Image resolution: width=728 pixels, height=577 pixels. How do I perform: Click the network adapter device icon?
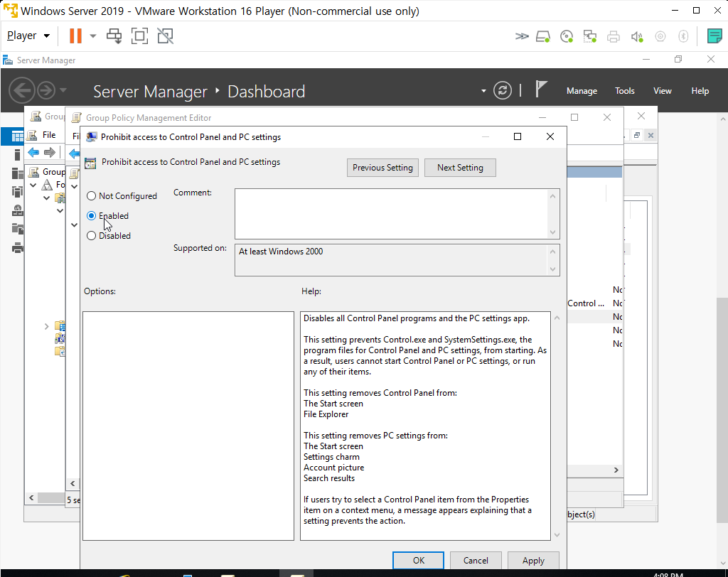pos(590,36)
